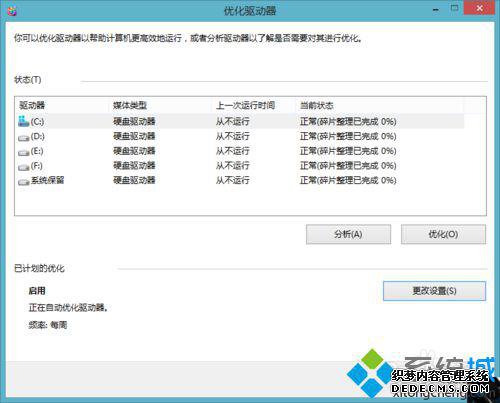Select the C: drive icon
500x403 pixels.
tap(23, 121)
